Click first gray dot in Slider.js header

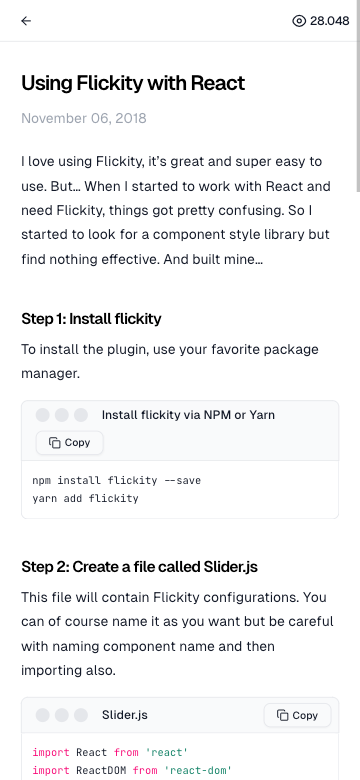(x=43, y=715)
